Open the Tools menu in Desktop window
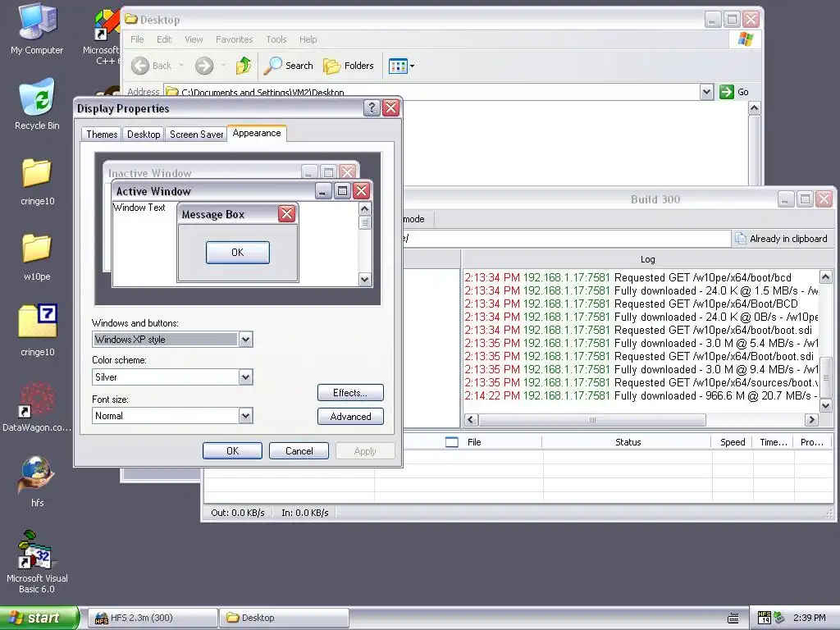This screenshot has width=840, height=630. (276, 39)
